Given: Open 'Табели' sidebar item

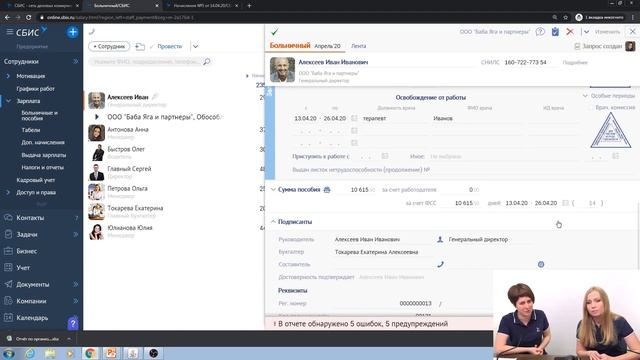Looking at the screenshot, I should pos(31,130).
